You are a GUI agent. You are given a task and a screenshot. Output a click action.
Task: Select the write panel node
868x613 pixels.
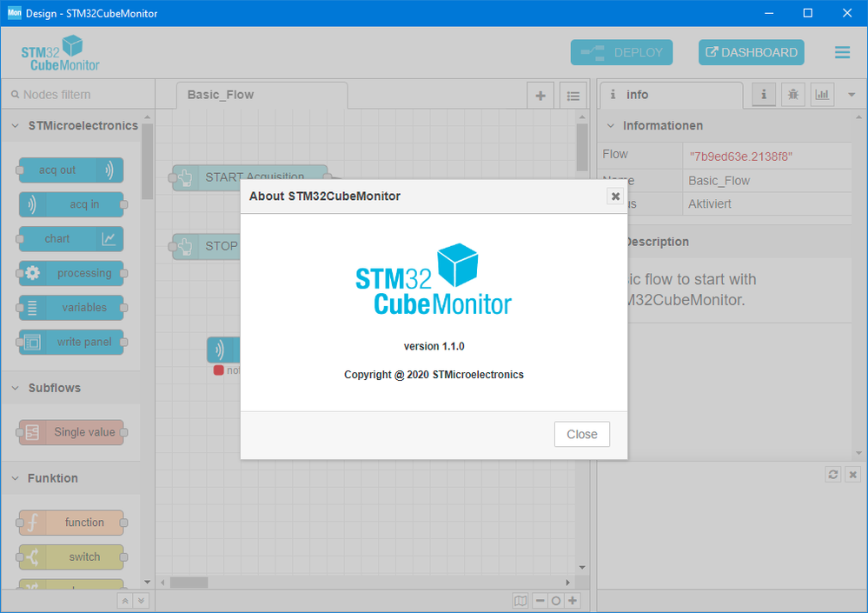71,342
